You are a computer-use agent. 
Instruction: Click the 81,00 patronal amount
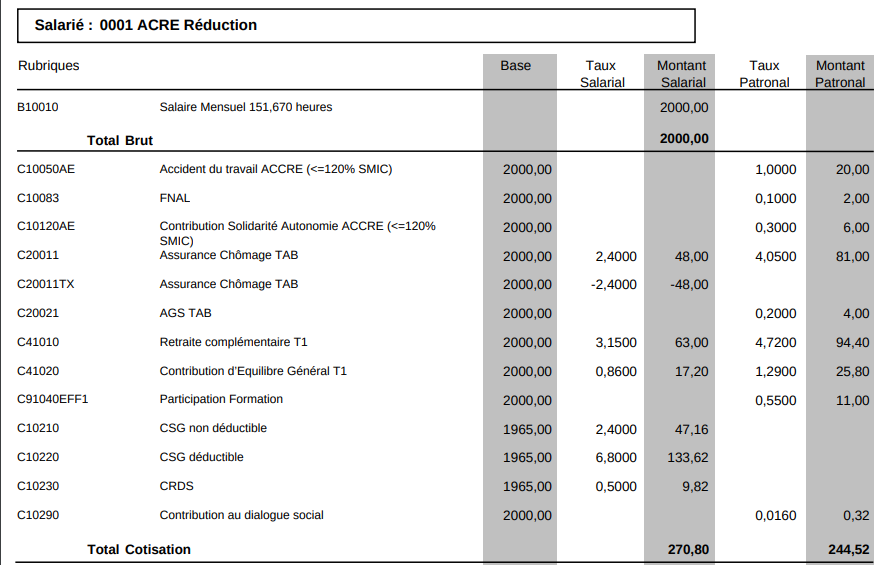click(853, 257)
